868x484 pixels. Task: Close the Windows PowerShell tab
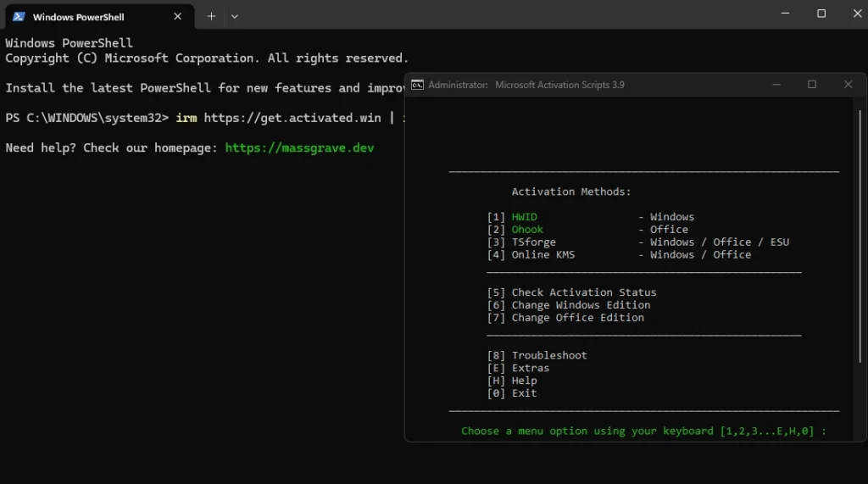tap(178, 17)
